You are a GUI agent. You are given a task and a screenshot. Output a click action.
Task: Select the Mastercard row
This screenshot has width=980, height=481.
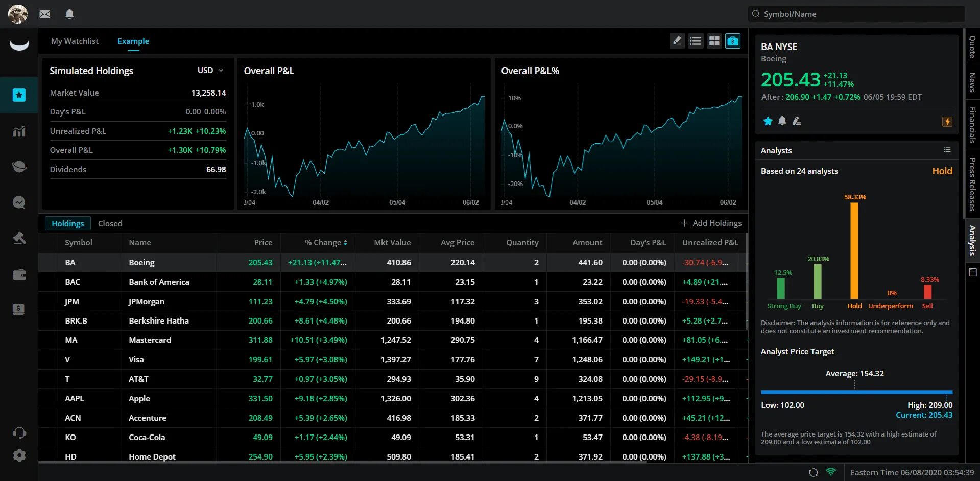[x=392, y=340]
